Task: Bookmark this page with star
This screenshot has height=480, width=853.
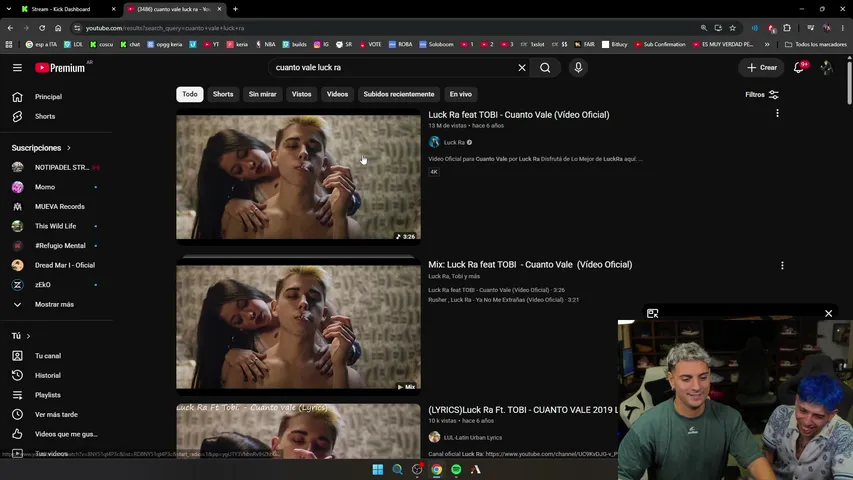Action: pos(733,28)
